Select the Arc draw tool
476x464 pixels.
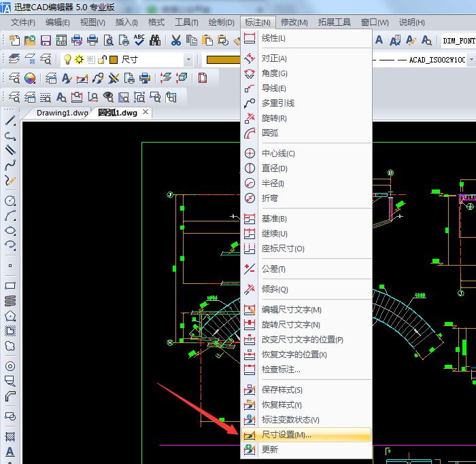(10, 215)
